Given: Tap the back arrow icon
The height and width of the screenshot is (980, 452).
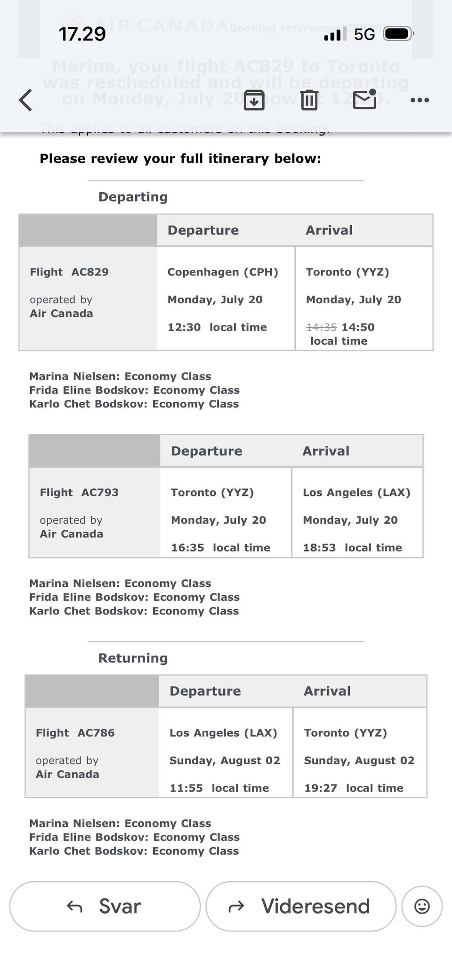Looking at the screenshot, I should pyautogui.click(x=25, y=100).
